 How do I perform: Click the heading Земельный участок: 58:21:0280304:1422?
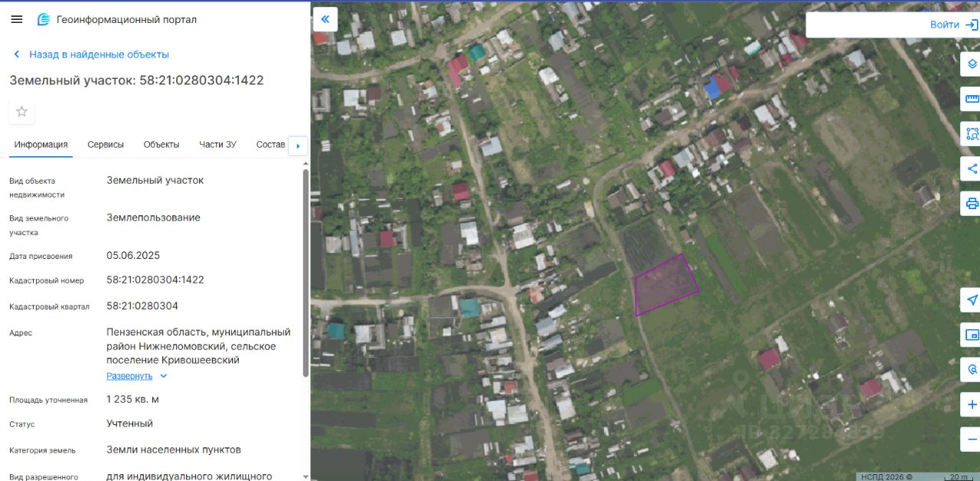136,80
